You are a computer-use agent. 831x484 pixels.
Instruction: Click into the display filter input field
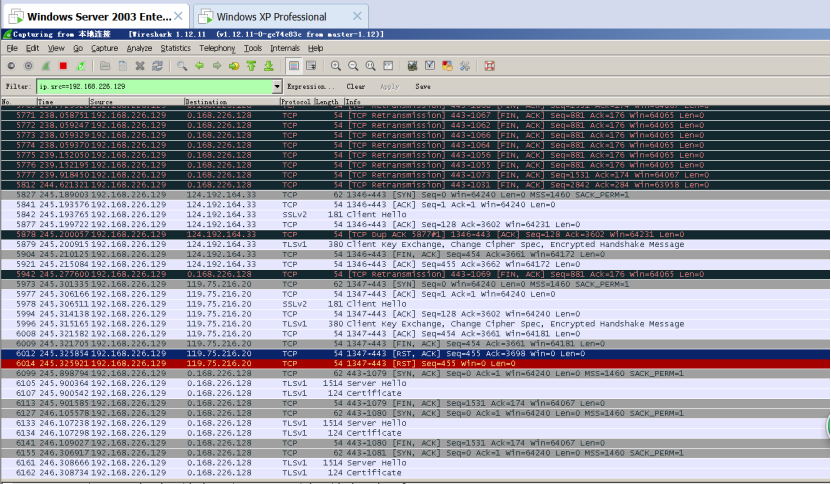(x=154, y=86)
